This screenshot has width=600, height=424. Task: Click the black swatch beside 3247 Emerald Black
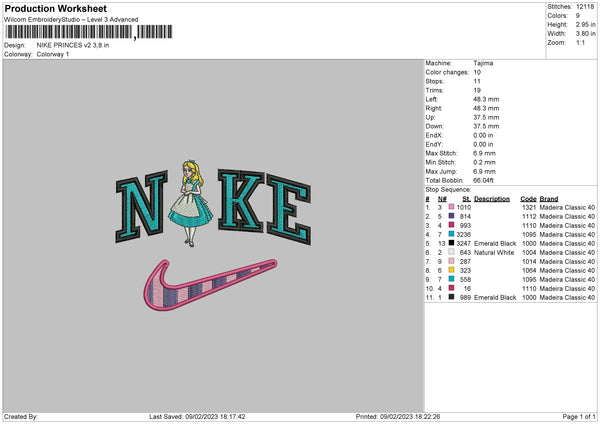452,243
